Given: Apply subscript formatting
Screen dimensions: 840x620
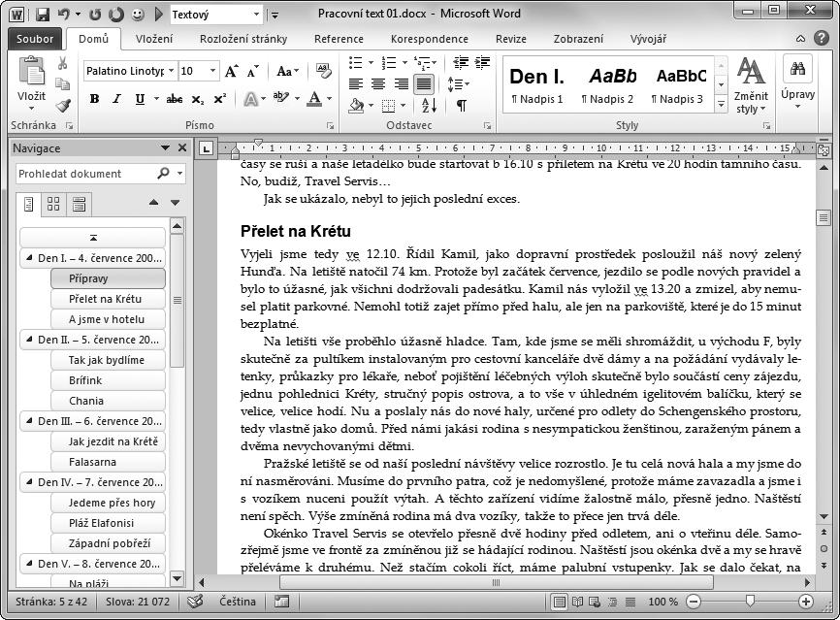Looking at the screenshot, I should pos(198,99).
